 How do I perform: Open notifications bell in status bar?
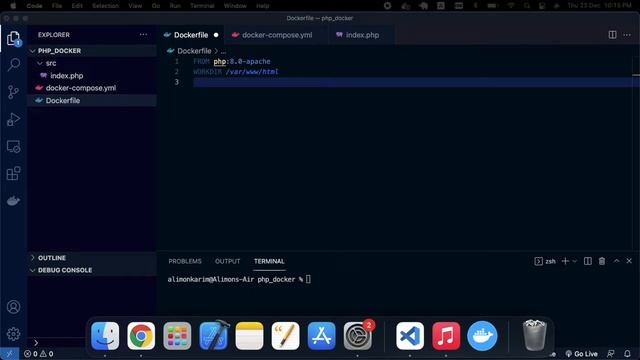627,353
